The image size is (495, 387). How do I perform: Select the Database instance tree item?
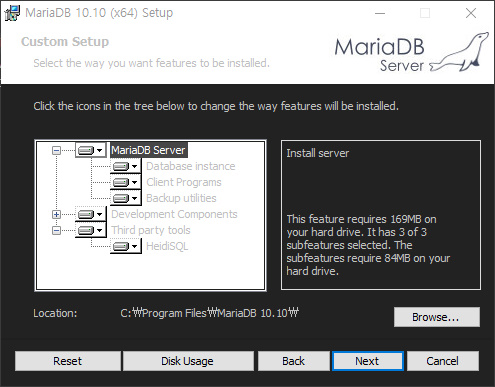[191, 166]
